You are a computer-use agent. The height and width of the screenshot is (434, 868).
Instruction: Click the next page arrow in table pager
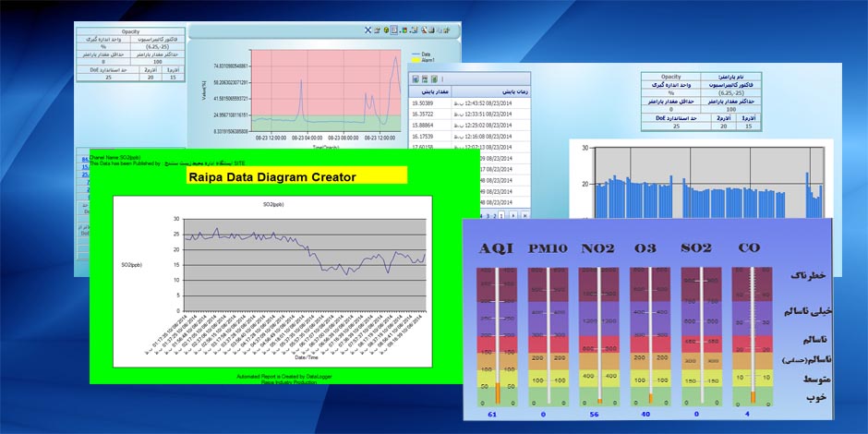point(513,215)
